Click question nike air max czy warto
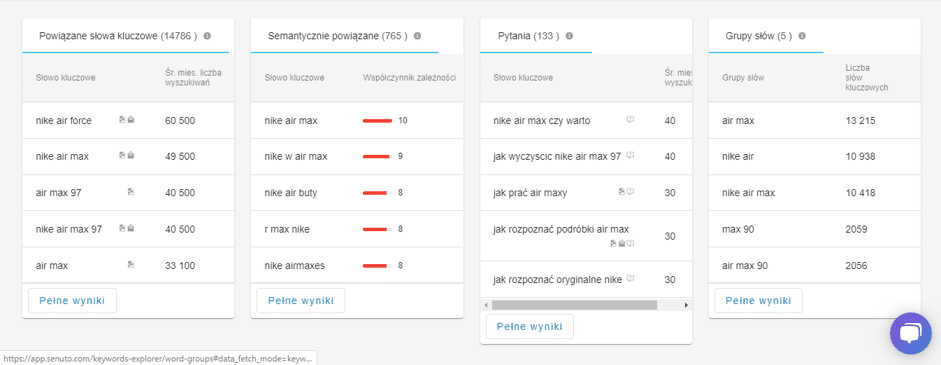 tap(542, 121)
